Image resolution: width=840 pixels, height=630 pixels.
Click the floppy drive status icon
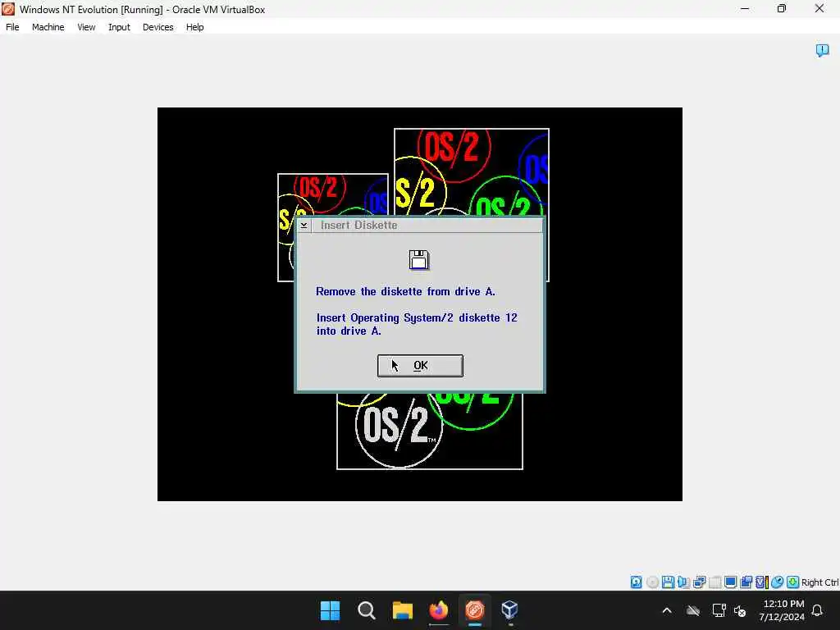(668, 582)
